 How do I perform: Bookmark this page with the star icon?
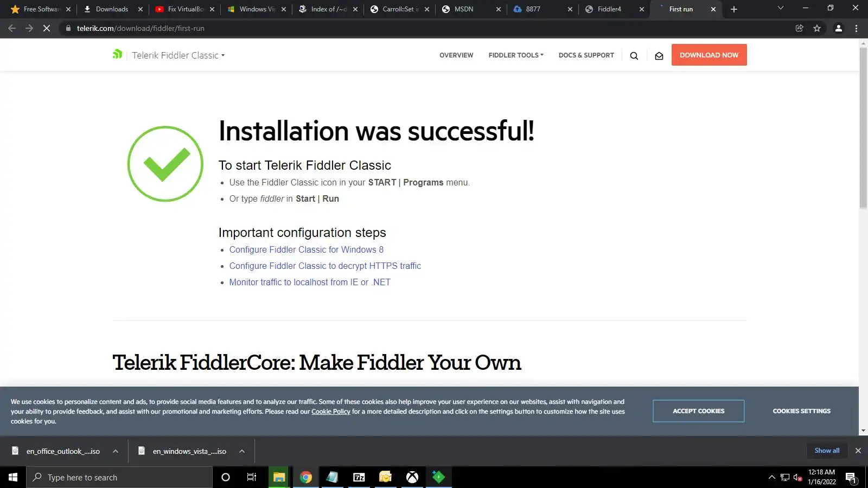point(817,28)
